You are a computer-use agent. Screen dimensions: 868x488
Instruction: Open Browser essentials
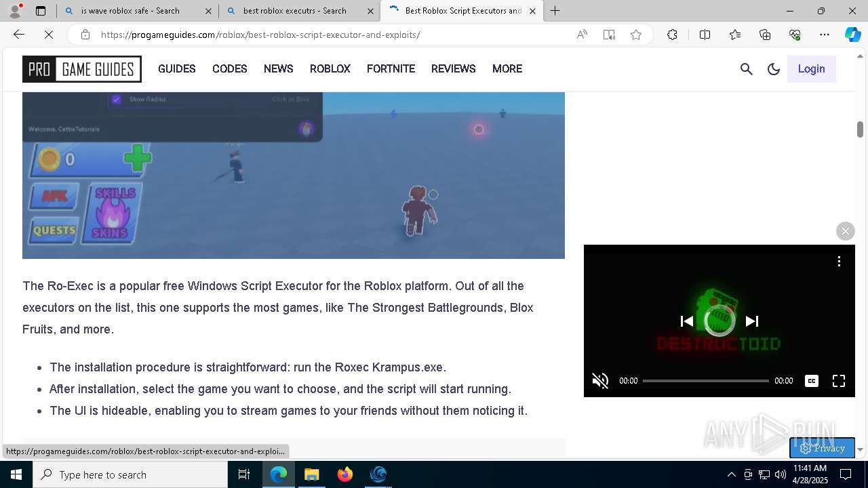pyautogui.click(x=795, y=35)
